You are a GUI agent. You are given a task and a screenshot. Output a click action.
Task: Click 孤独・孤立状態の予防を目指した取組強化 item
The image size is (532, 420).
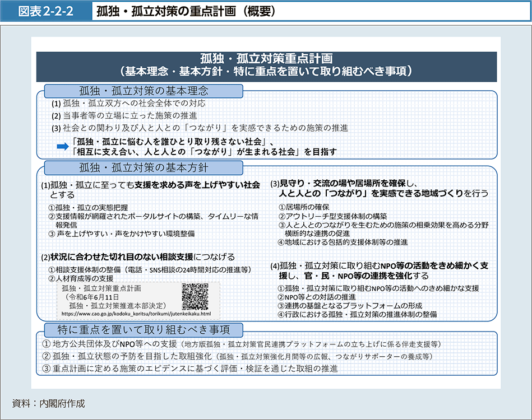pyautogui.click(x=128, y=356)
